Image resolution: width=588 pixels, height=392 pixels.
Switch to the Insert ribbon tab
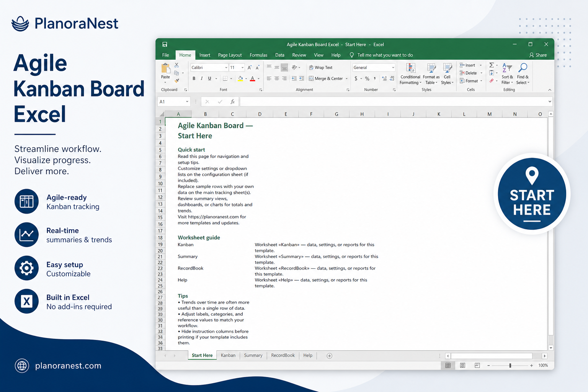(x=205, y=55)
